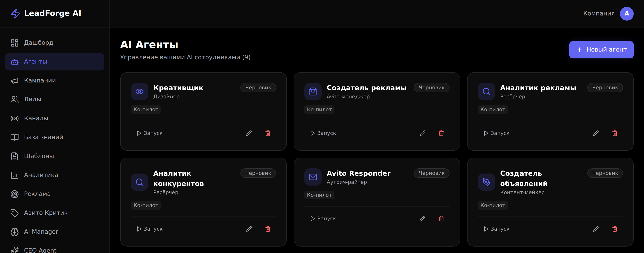This screenshot has width=644, height=253.
Task: Click the Контент-мейкер role text
Action: pyautogui.click(x=522, y=192)
